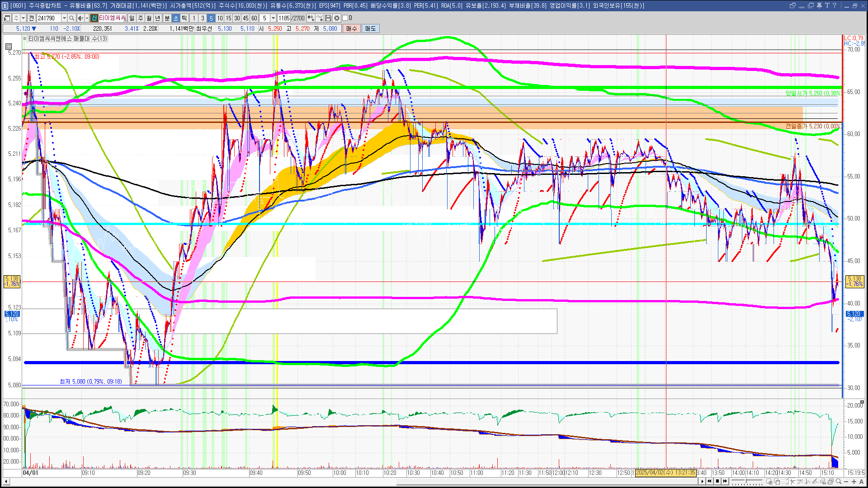The height and width of the screenshot is (488, 868).
Task: Select the 초 (seconds) period toggle
Action: [176, 18]
